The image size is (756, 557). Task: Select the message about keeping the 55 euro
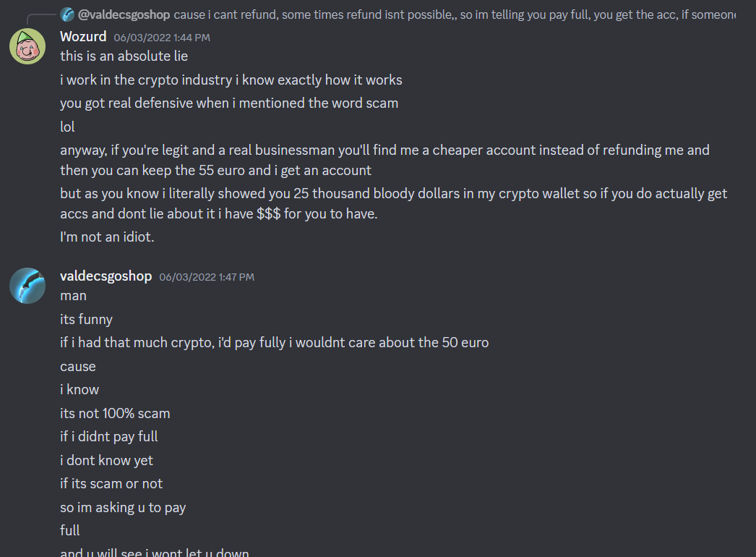point(385,161)
